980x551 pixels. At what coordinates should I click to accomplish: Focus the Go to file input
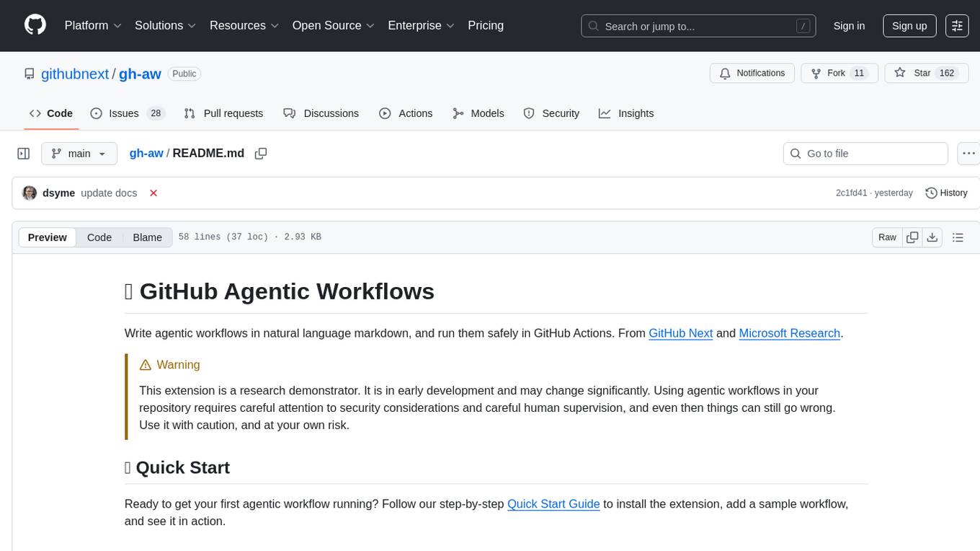(865, 154)
